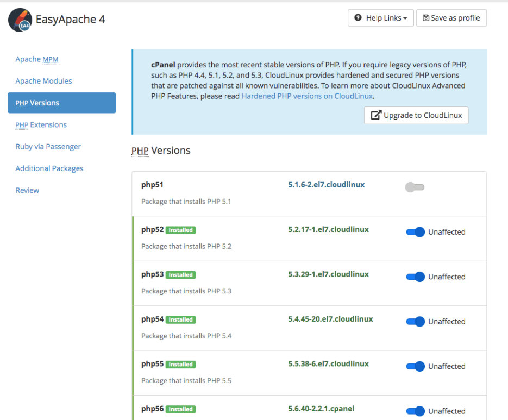Click version 5.2.17-1.el7.cloudlinux
The height and width of the screenshot is (420, 508).
(x=329, y=229)
